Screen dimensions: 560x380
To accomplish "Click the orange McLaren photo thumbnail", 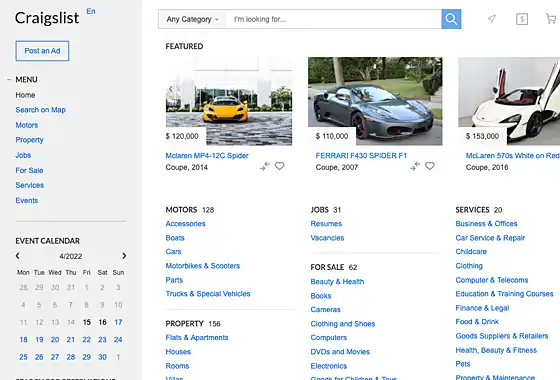I will pyautogui.click(x=229, y=101).
